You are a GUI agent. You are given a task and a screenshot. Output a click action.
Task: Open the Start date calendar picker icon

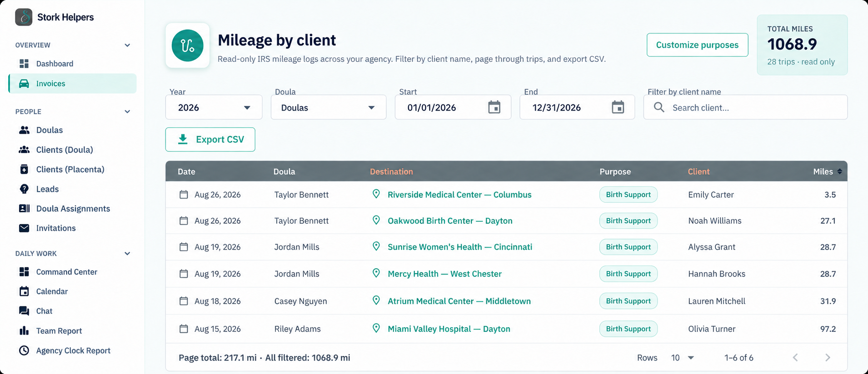(494, 107)
